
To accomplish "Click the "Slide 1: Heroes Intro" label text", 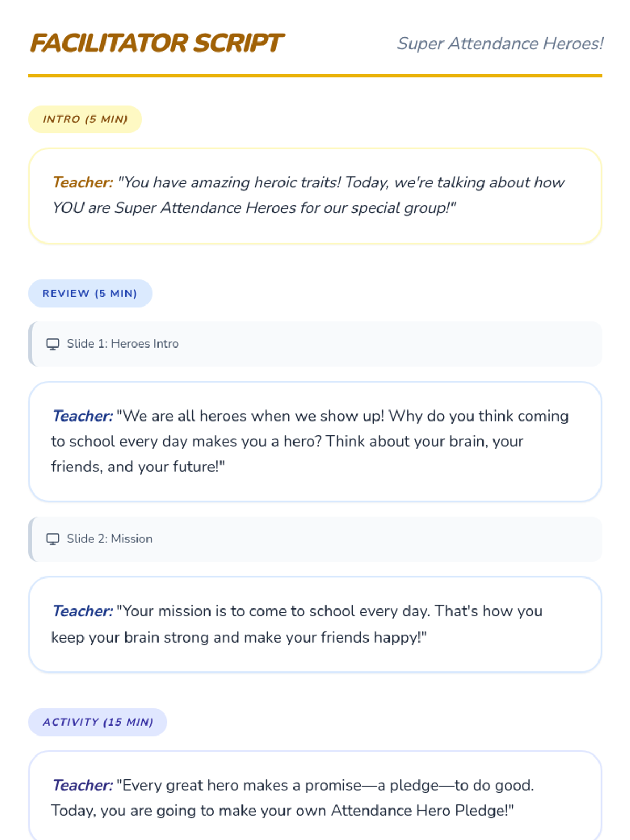I will click(x=122, y=344).
